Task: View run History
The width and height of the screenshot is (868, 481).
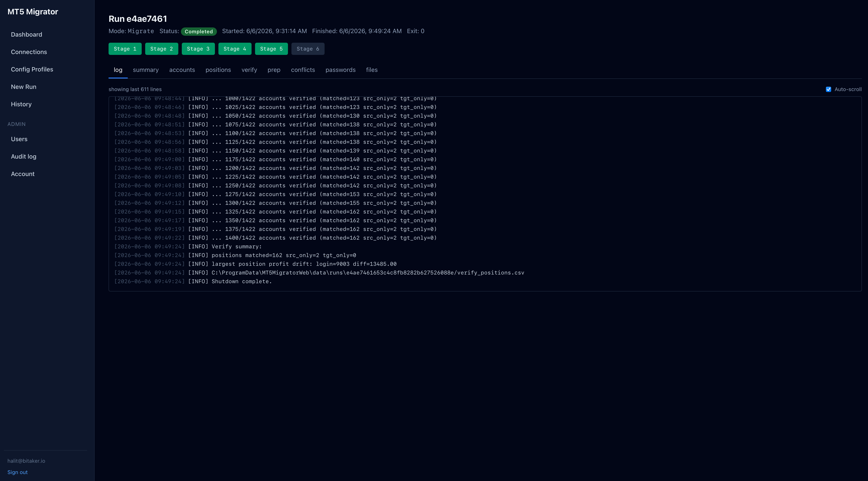Action: click(21, 104)
